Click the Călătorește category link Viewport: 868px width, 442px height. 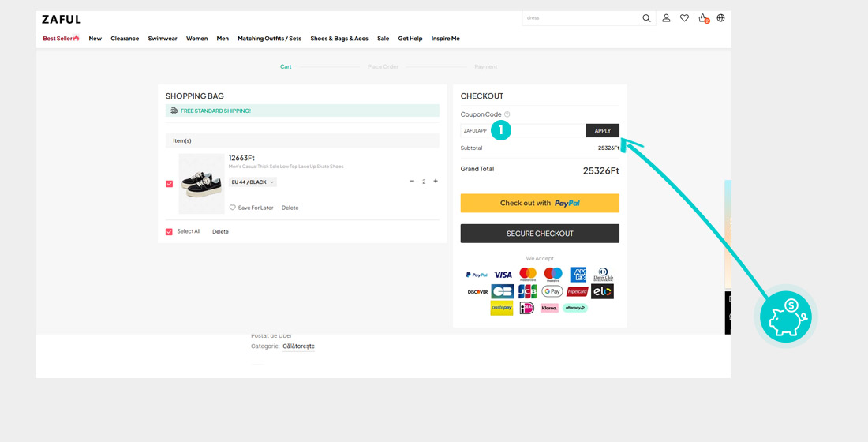point(298,346)
